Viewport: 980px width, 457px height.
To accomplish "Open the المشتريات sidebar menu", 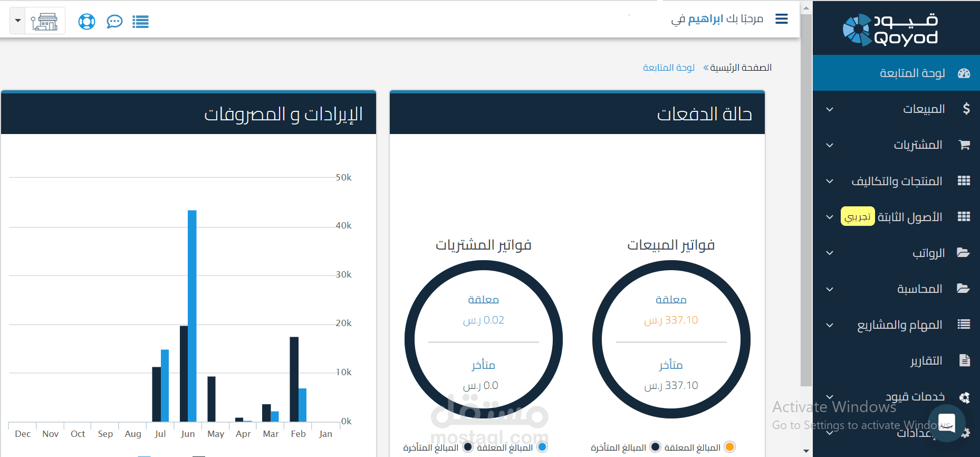I will click(896, 145).
